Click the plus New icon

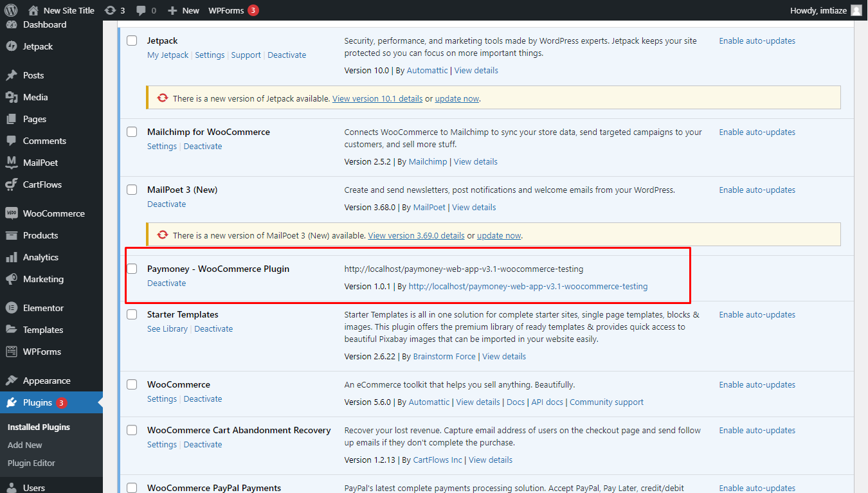coord(172,10)
